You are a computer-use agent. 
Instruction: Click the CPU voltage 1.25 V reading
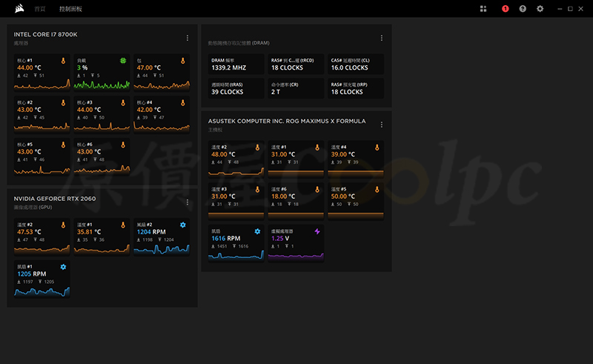coord(280,239)
